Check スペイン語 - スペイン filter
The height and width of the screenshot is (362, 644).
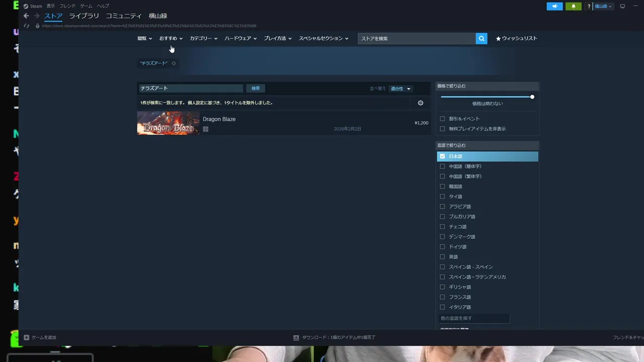[442, 267]
